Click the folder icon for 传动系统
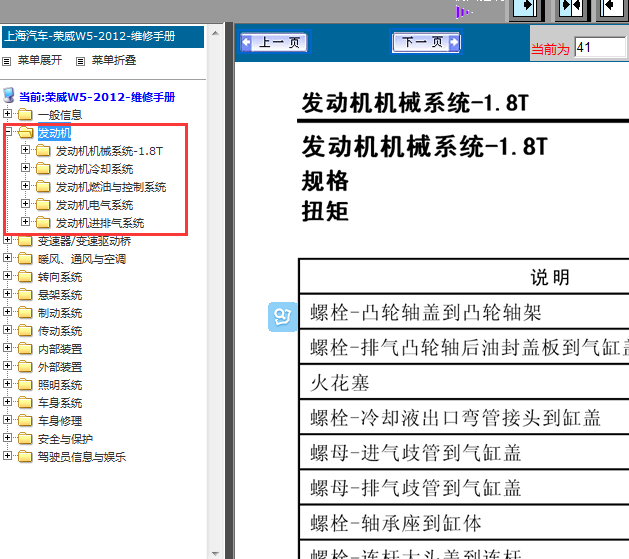 pyautogui.click(x=25, y=330)
